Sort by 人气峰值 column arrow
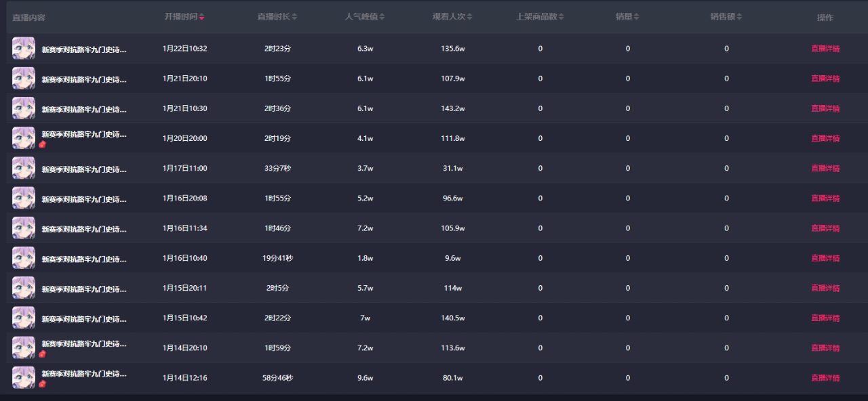Viewport: 868px width, 401px height. 382,16
